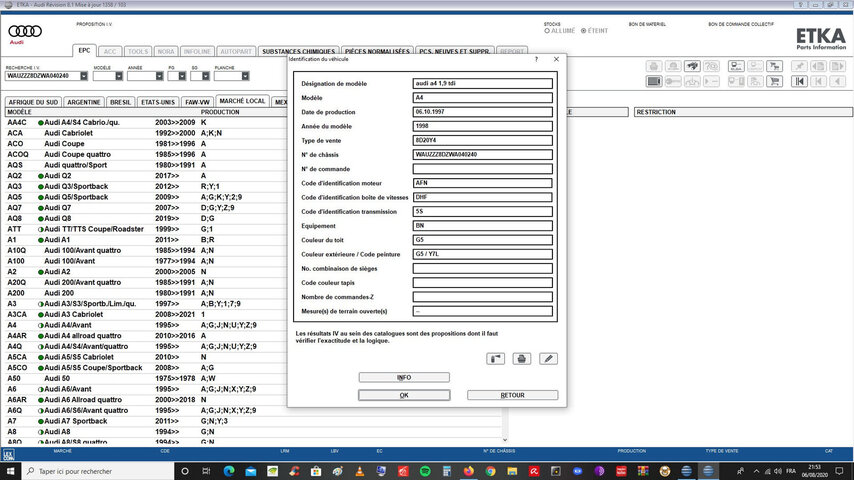Click the model list scrollbar down arrow
This screenshot has width=854, height=480.
(505, 440)
